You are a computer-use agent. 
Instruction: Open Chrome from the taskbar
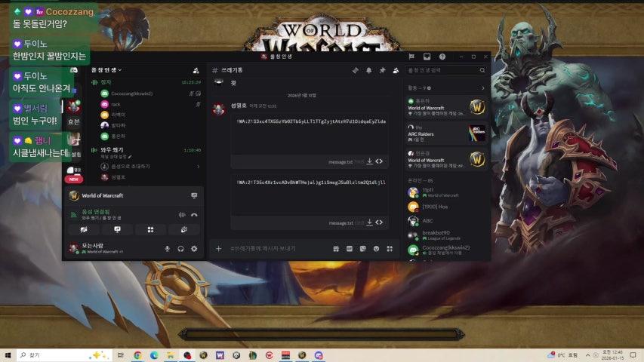[x=137, y=355]
